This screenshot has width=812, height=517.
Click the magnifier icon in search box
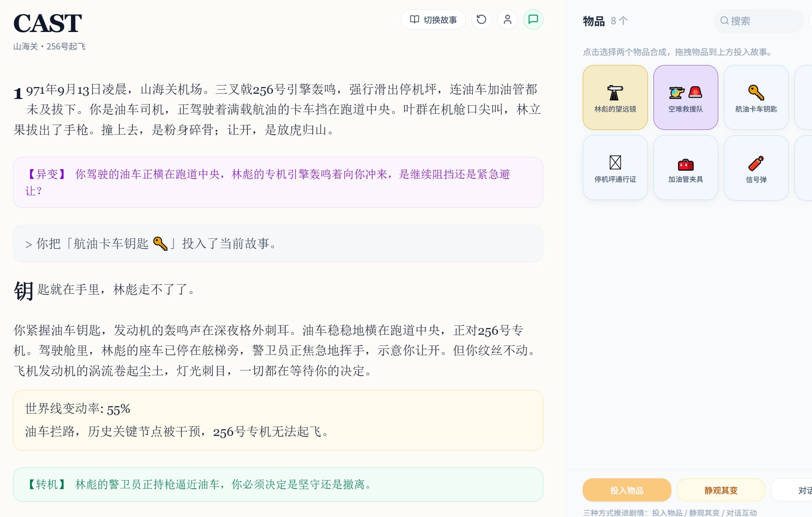click(x=724, y=21)
